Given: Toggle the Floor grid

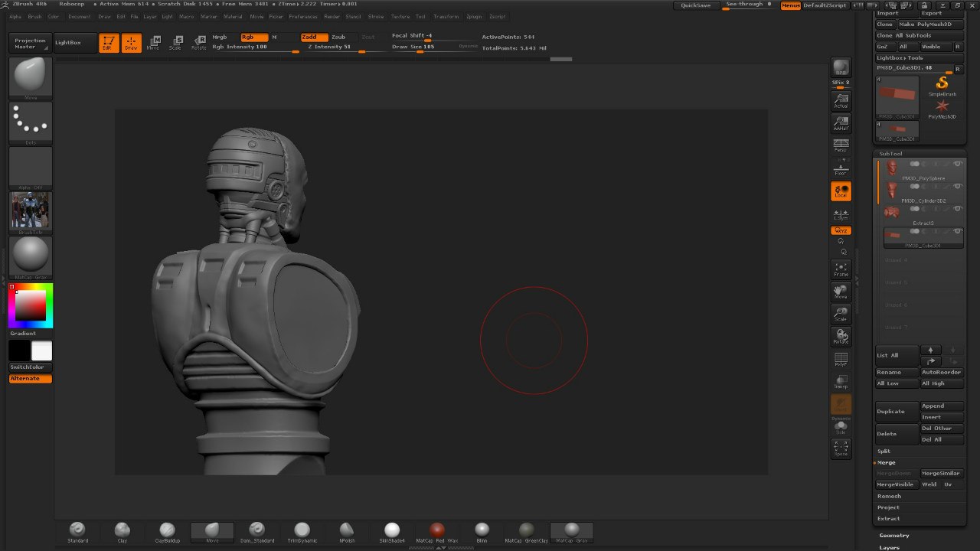Looking at the screenshot, I should (x=841, y=168).
